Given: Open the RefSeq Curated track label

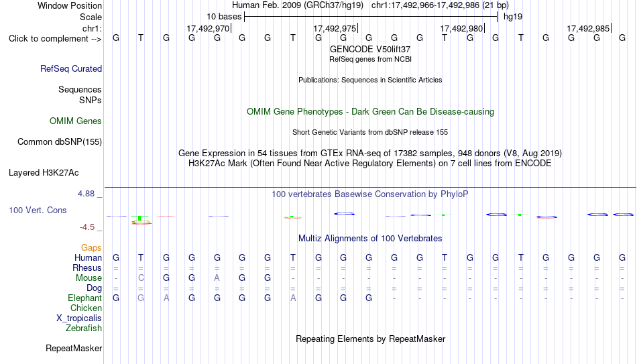Looking at the screenshot, I should point(71,68).
